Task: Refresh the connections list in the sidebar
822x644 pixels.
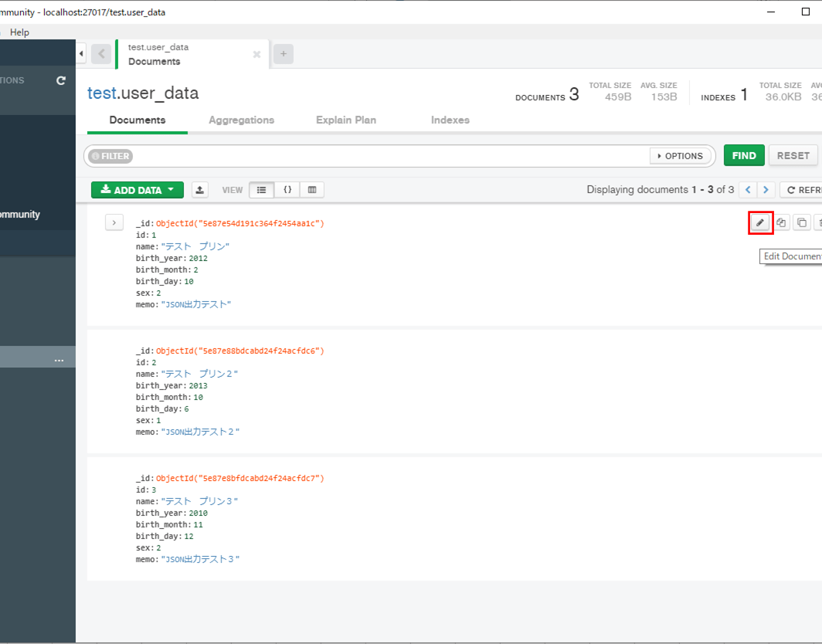Action: tap(60, 80)
